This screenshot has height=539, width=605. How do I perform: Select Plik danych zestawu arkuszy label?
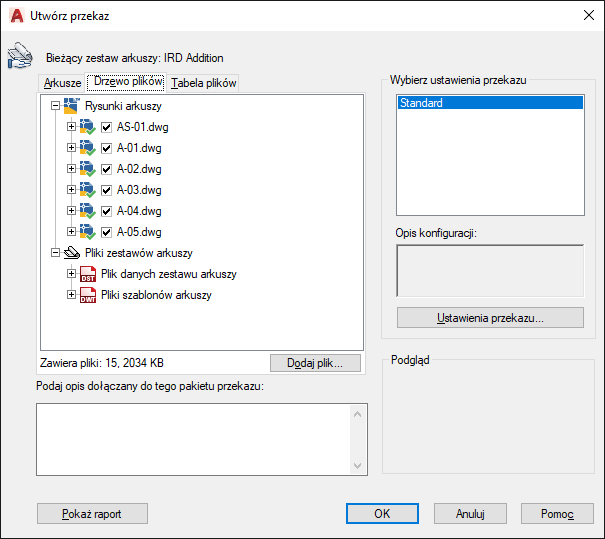169,274
